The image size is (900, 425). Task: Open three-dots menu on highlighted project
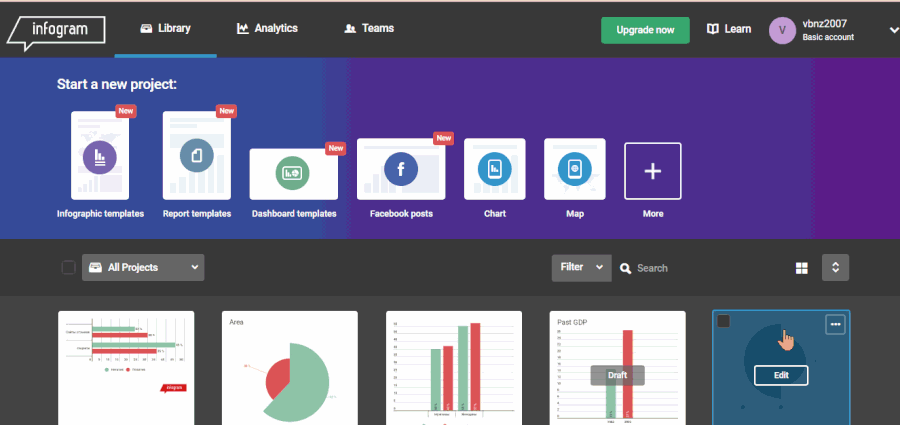tap(836, 324)
